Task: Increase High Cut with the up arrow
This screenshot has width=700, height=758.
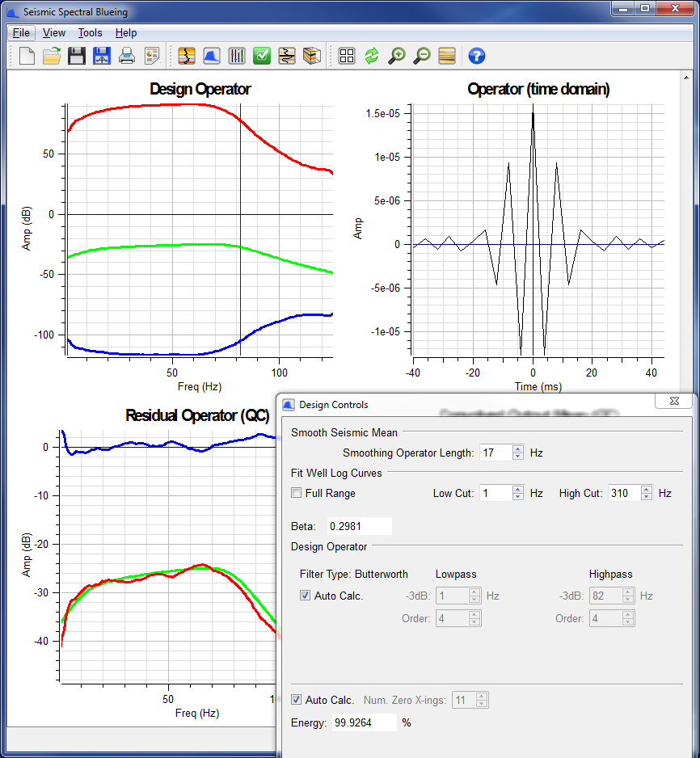Action: 647,489
